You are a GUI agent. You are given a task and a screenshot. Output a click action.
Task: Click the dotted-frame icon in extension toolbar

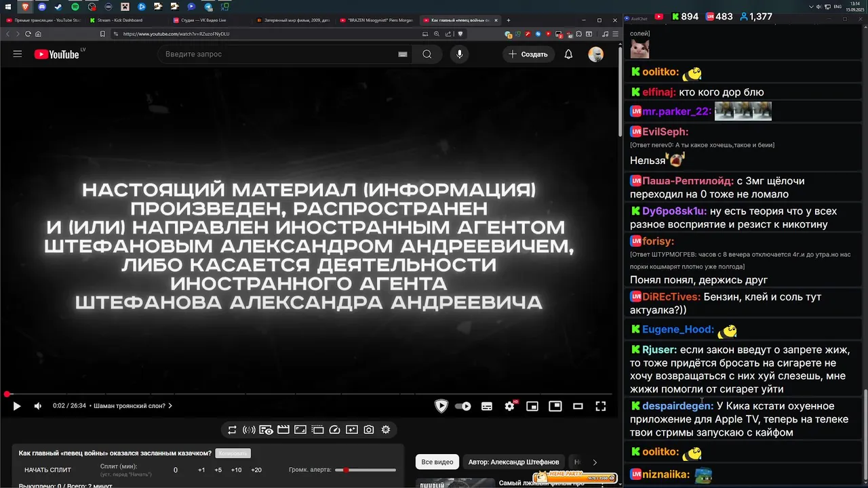317,430
